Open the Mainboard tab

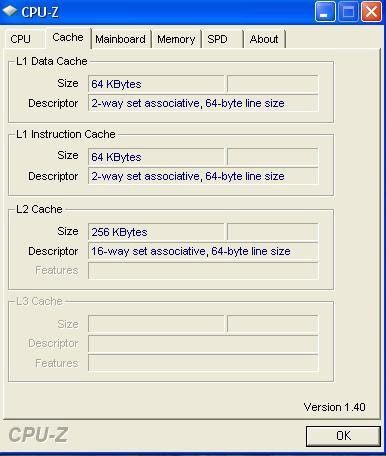click(121, 39)
